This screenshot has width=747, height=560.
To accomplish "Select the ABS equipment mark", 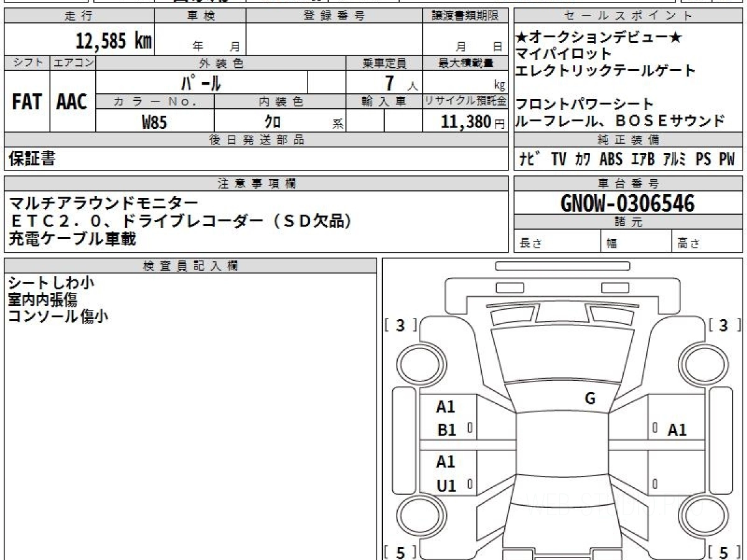I will click(x=611, y=159).
